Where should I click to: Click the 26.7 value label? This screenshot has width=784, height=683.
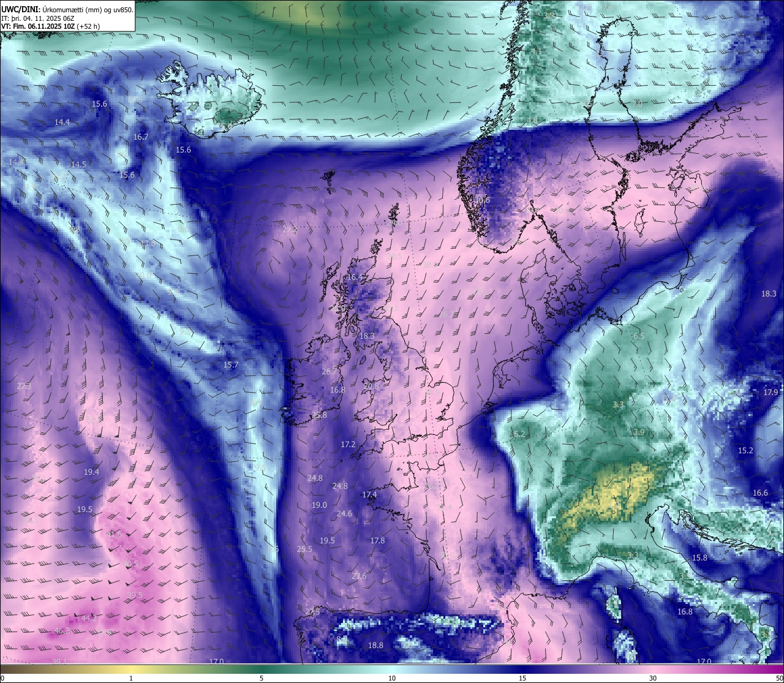click(x=330, y=372)
